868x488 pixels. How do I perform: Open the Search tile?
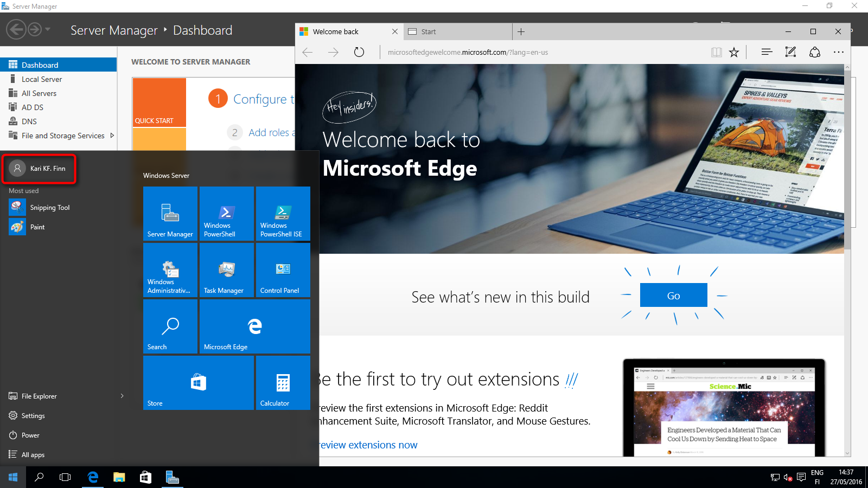click(x=170, y=326)
